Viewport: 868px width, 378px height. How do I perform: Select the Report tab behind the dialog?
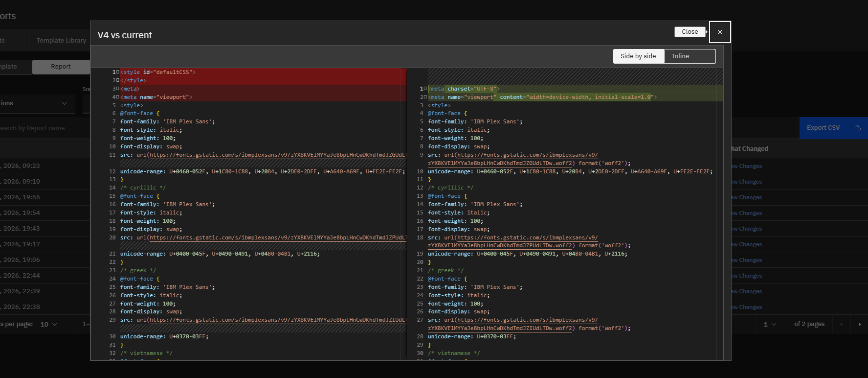[61, 67]
